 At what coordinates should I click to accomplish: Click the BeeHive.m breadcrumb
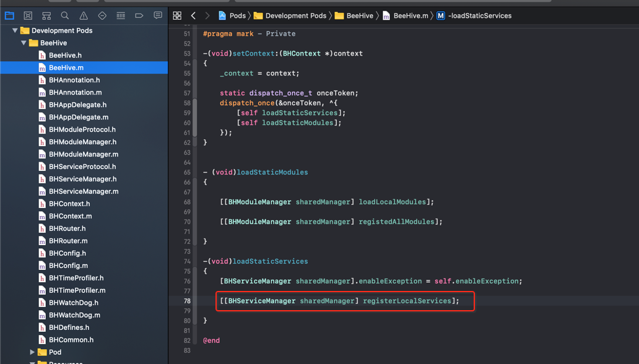(x=411, y=16)
